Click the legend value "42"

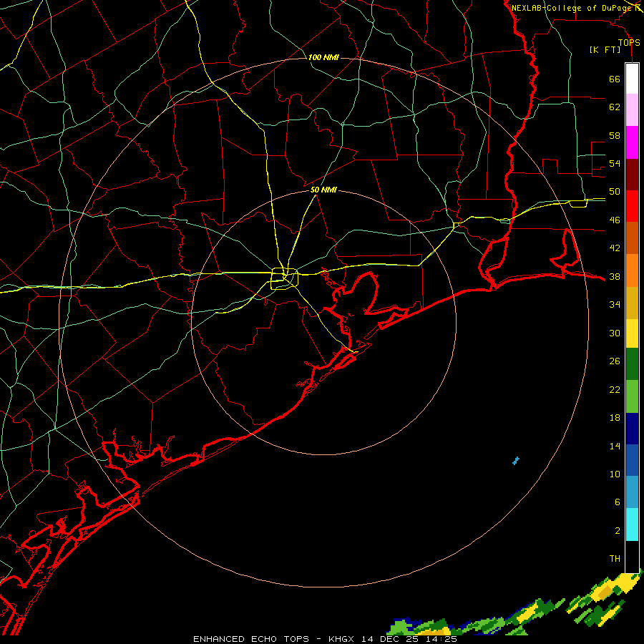point(615,248)
